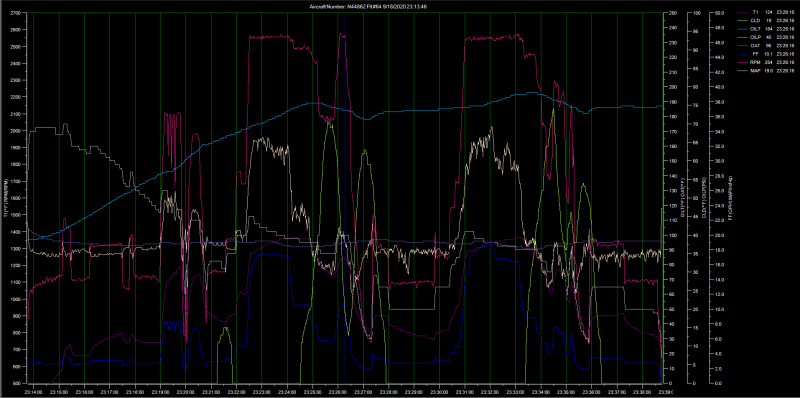The image size is (800, 398).
Task: Click the blue vertical time cursor line
Action: click(x=345, y=198)
